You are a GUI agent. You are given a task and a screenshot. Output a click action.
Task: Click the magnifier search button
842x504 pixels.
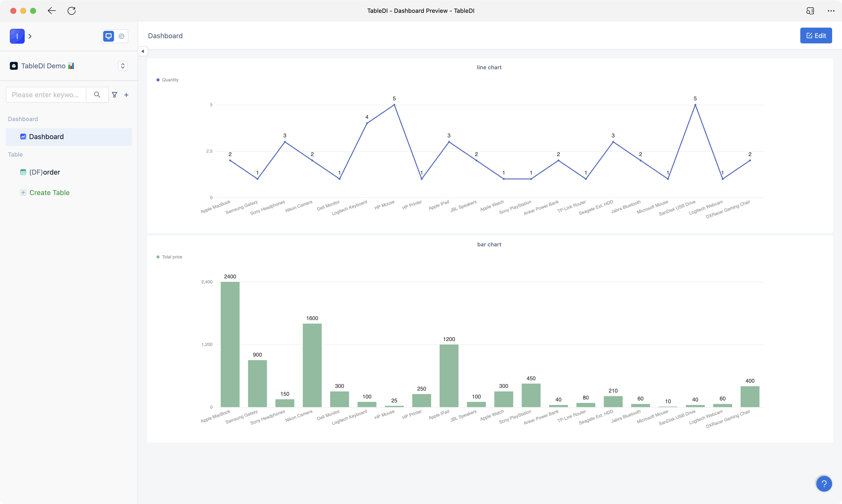[x=97, y=95]
